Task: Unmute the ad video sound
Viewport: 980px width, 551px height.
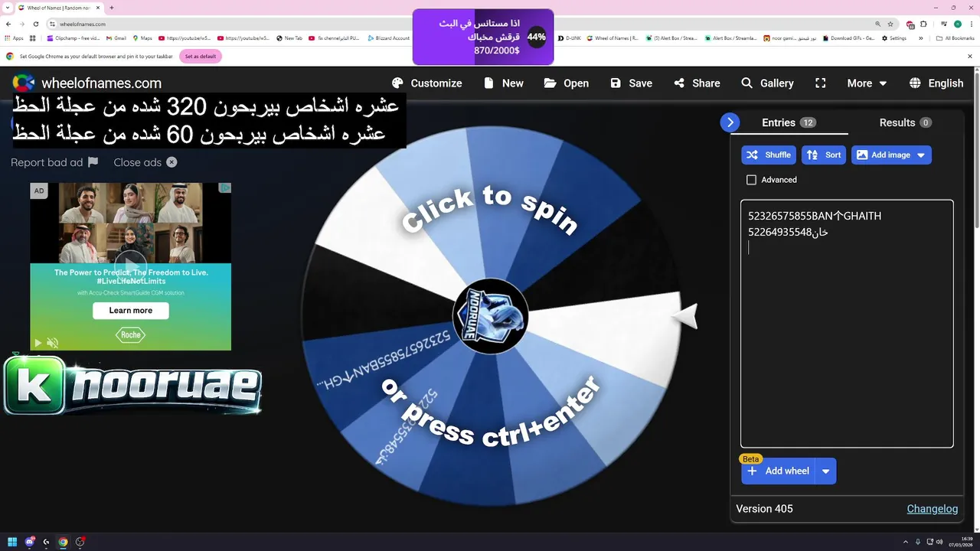Action: [x=53, y=343]
